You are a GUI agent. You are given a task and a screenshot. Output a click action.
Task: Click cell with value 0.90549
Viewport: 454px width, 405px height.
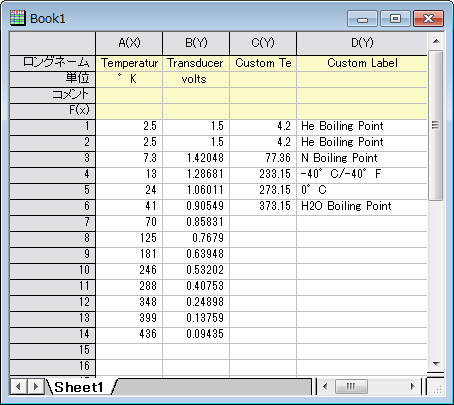[196, 207]
